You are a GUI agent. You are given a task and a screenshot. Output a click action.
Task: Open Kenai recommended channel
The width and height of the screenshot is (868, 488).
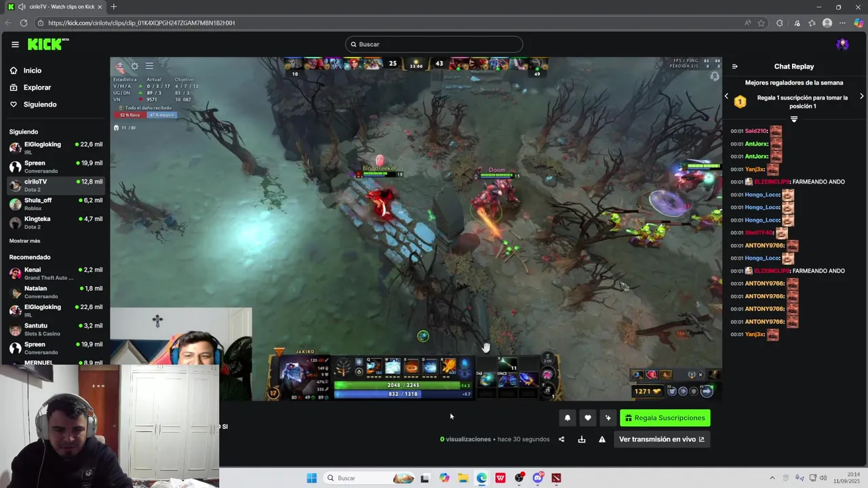coord(56,272)
